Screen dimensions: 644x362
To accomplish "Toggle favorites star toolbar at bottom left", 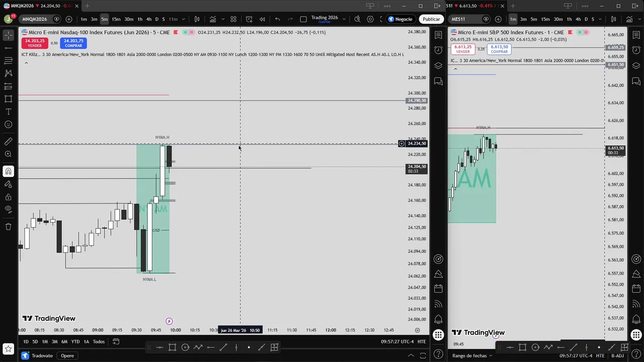I will pos(8,348).
